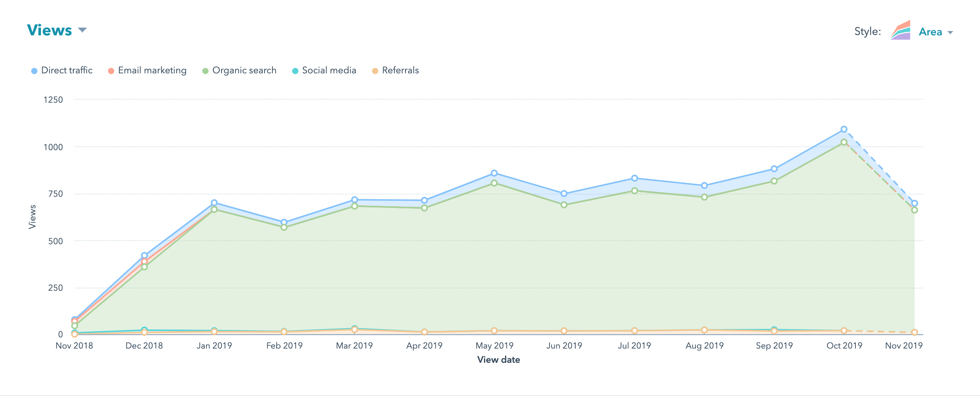Click Dec 2018 Email marketing data point
The width and height of the screenshot is (980, 396).
point(144,261)
